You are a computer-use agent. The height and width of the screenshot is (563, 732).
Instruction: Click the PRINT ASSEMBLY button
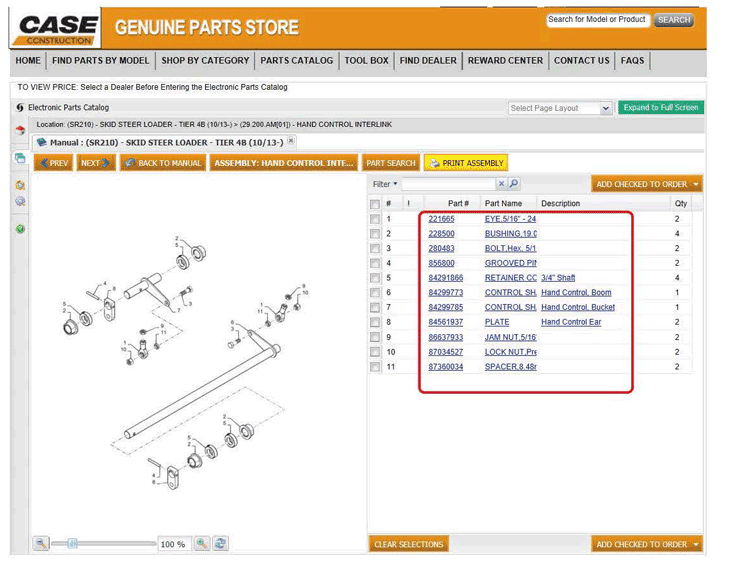[466, 163]
